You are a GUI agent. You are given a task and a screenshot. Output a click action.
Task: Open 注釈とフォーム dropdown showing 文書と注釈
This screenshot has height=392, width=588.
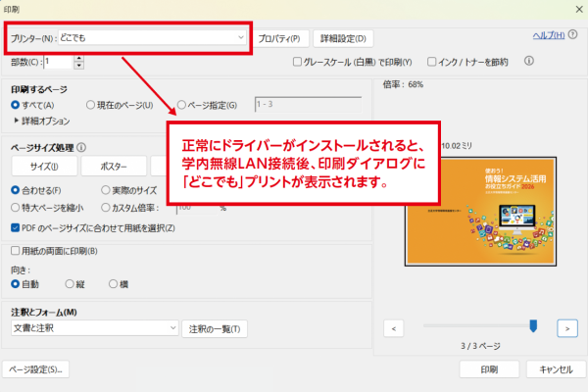pos(93,327)
